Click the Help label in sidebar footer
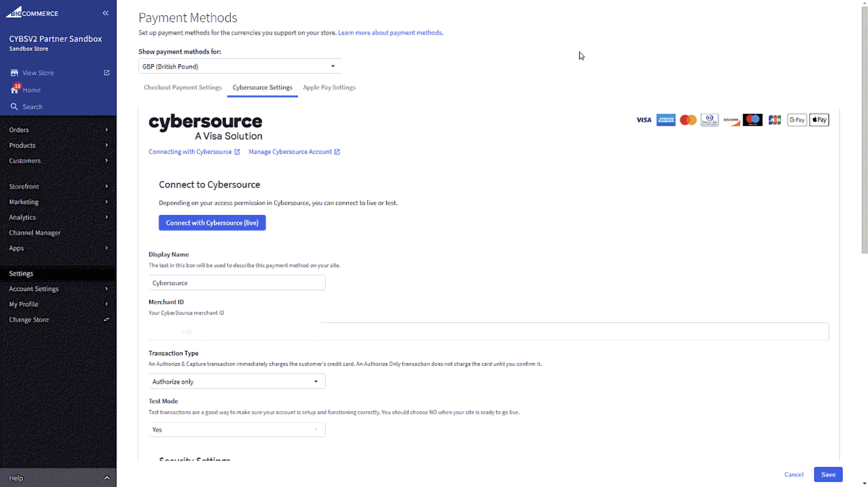Image resolution: width=868 pixels, height=487 pixels. tap(16, 478)
